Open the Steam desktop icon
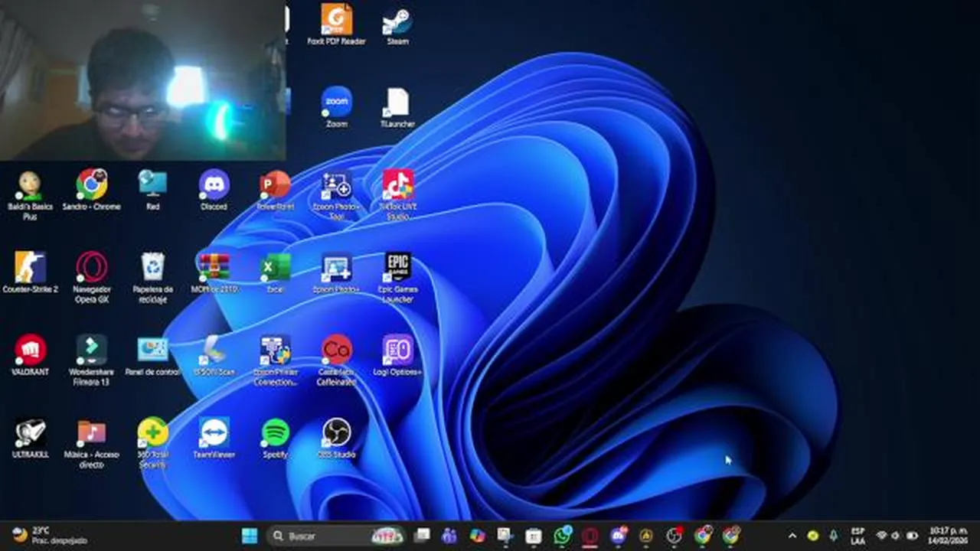980x551 pixels. [x=397, y=24]
